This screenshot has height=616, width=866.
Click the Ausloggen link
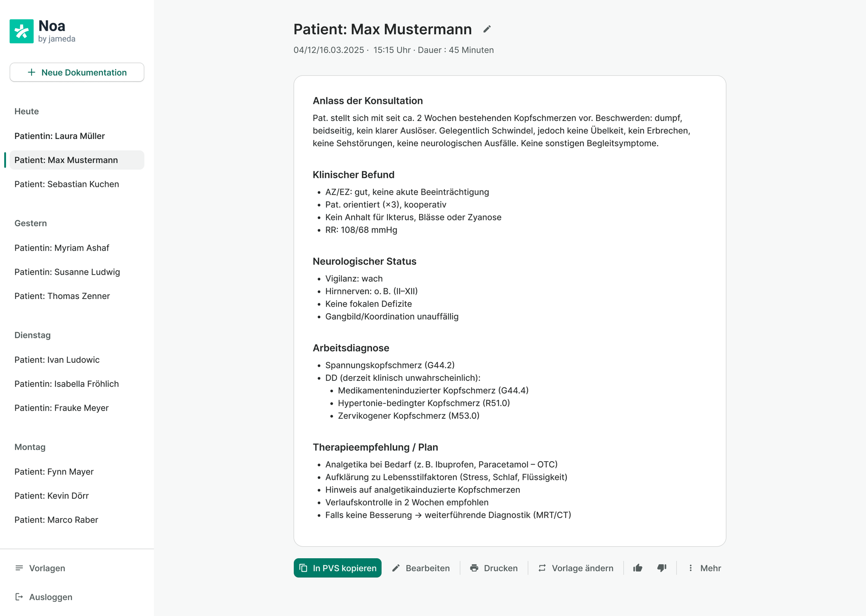pos(50,597)
